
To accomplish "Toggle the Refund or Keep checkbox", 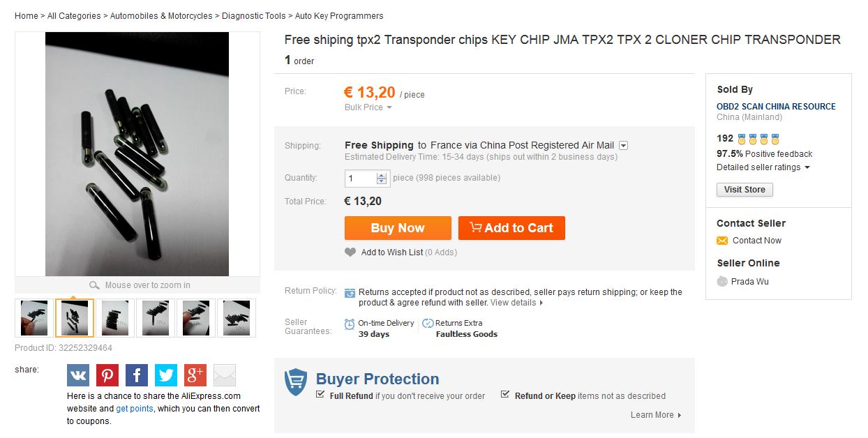I will tap(505, 395).
